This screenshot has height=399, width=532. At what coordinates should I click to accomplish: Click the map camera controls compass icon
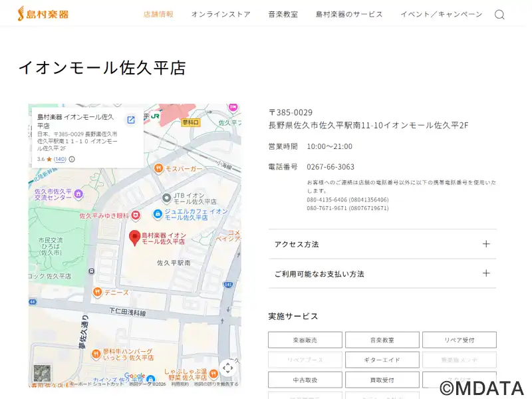[x=227, y=368]
